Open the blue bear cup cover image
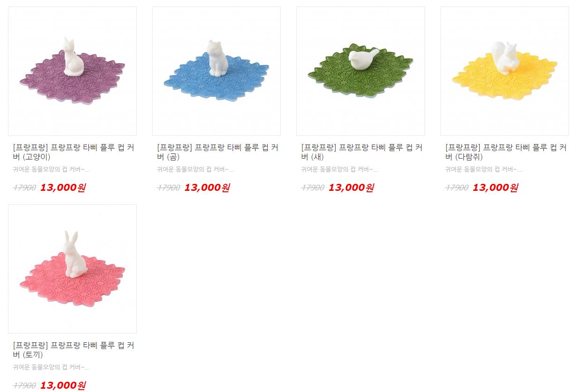This screenshot has height=392, width=571. pyautogui.click(x=216, y=71)
